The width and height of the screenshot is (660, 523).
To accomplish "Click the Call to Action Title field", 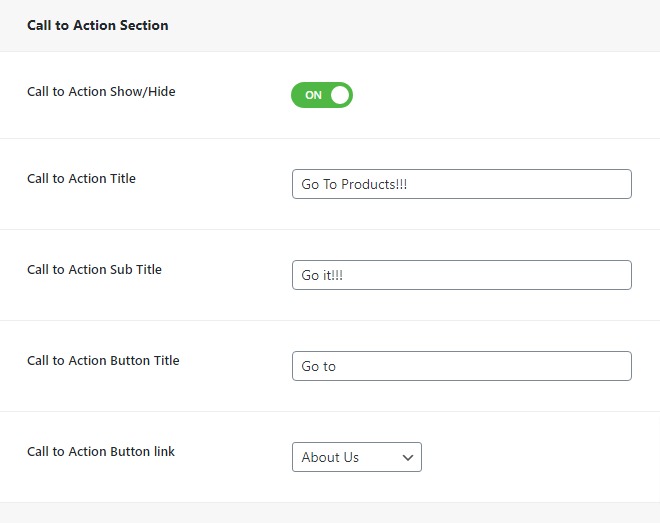I will coord(462,184).
